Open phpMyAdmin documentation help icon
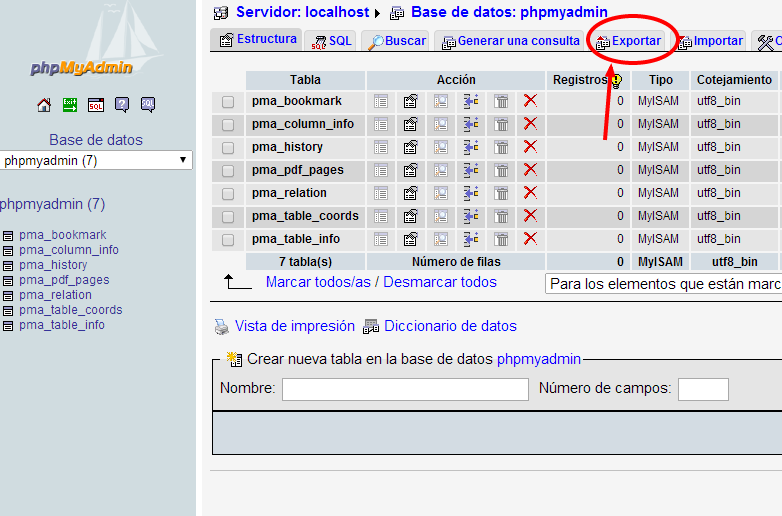Image resolution: width=782 pixels, height=516 pixels. 122,105
